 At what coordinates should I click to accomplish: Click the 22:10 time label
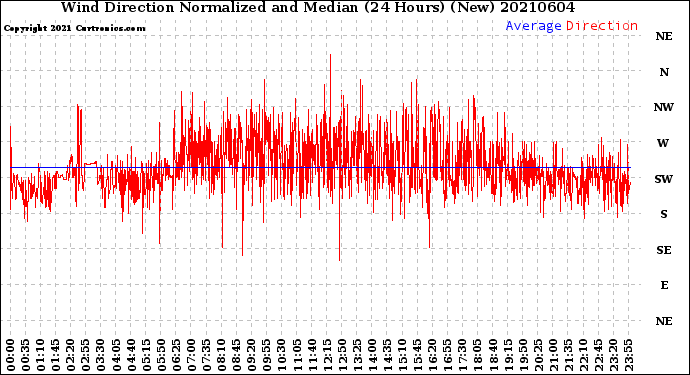click(x=583, y=355)
